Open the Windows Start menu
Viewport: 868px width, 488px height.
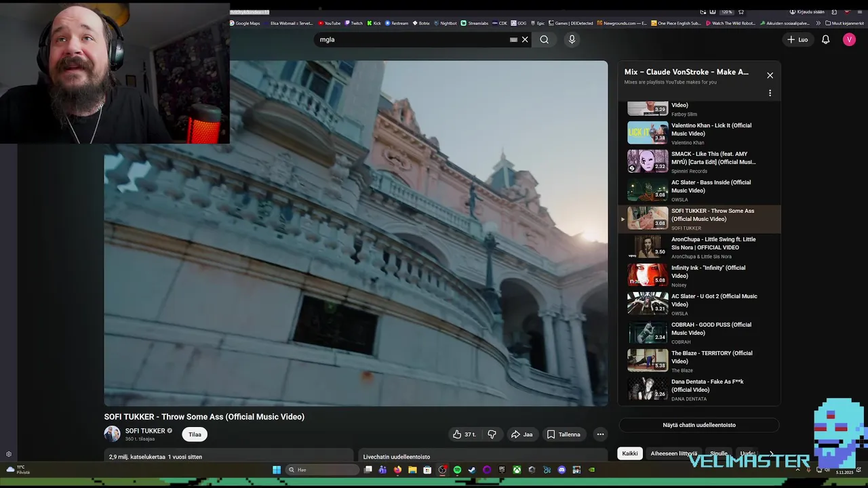[277, 470]
